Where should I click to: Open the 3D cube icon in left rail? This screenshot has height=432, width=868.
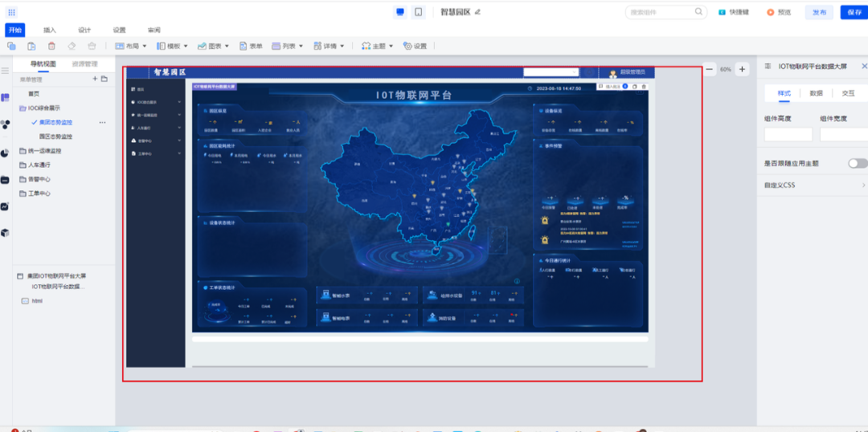coord(5,233)
